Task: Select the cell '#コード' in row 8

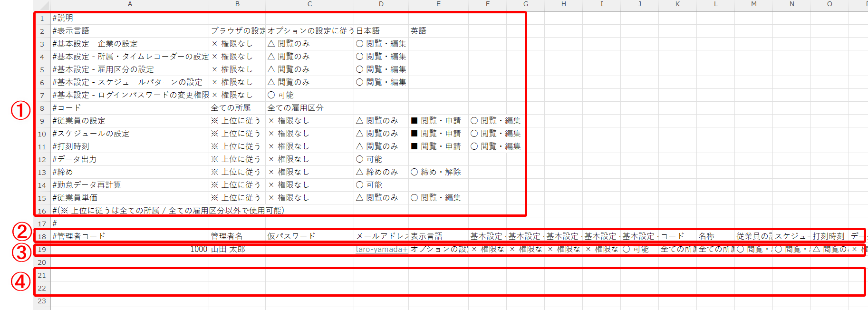Action: (x=130, y=108)
